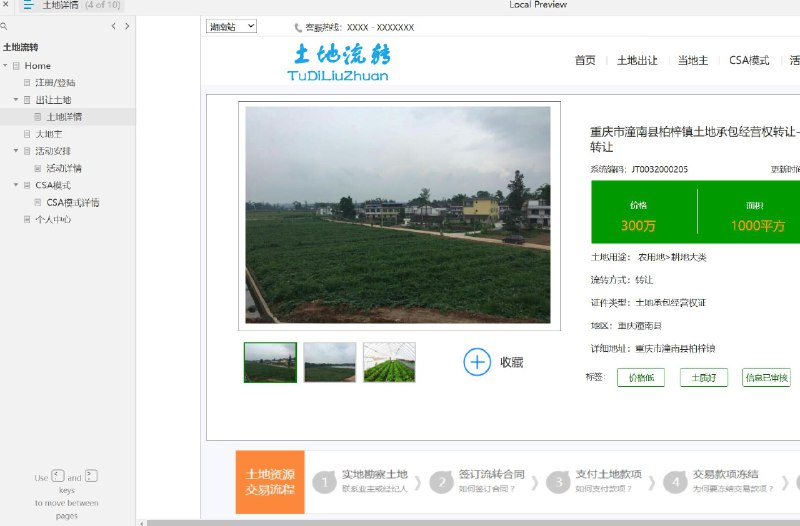Click step 3 circle 支付土地款项
The width and height of the screenshot is (800, 526).
click(x=559, y=482)
